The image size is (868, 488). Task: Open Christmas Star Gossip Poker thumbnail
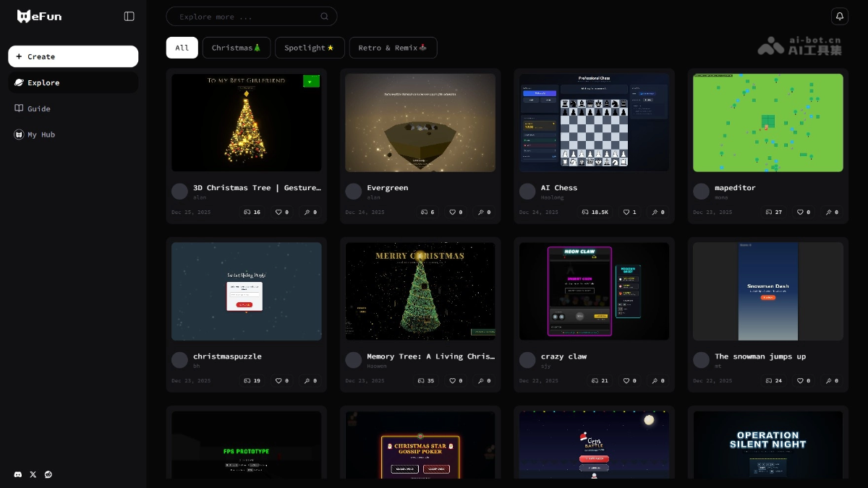pyautogui.click(x=420, y=445)
